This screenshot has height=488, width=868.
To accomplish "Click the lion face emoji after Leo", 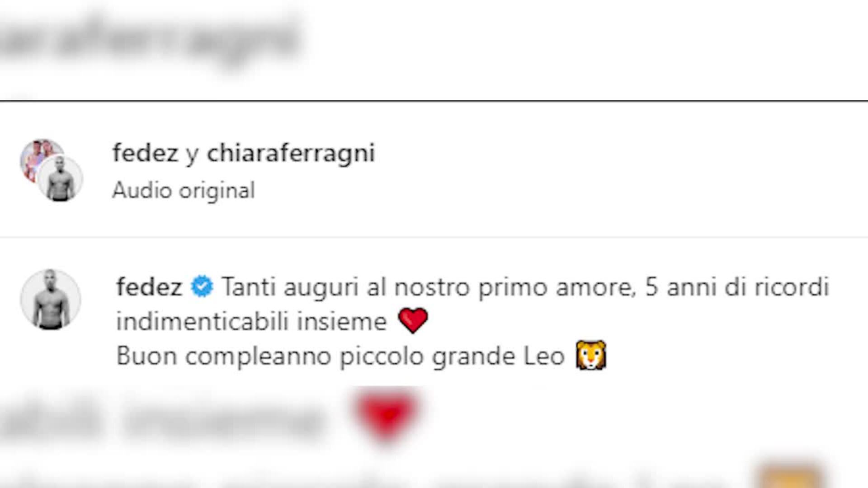I will [591, 356].
